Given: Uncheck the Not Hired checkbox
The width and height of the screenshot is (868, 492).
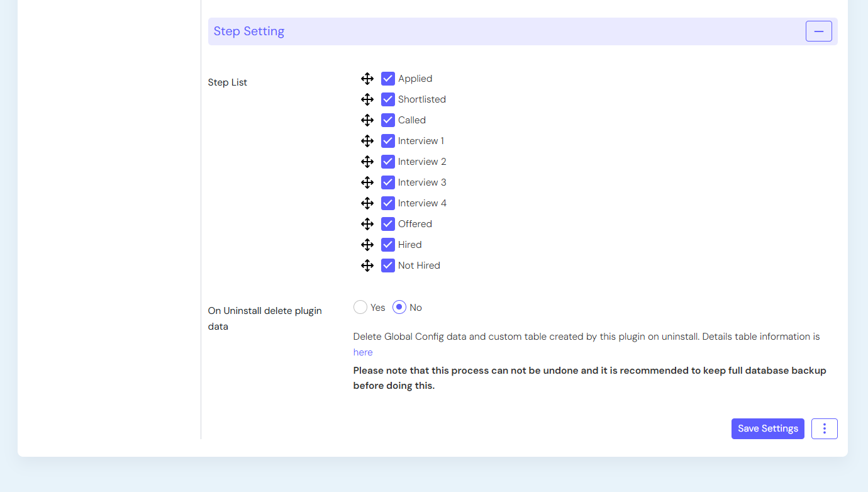Looking at the screenshot, I should tap(388, 266).
